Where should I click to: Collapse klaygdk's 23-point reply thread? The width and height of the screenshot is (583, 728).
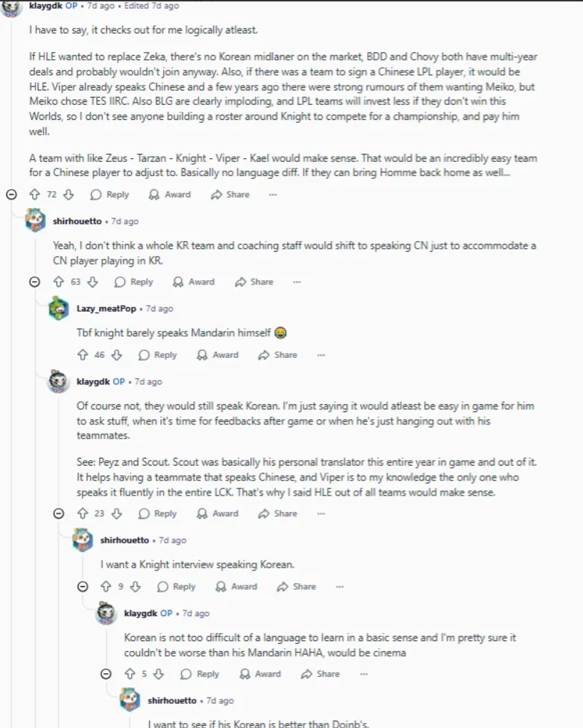(x=59, y=513)
